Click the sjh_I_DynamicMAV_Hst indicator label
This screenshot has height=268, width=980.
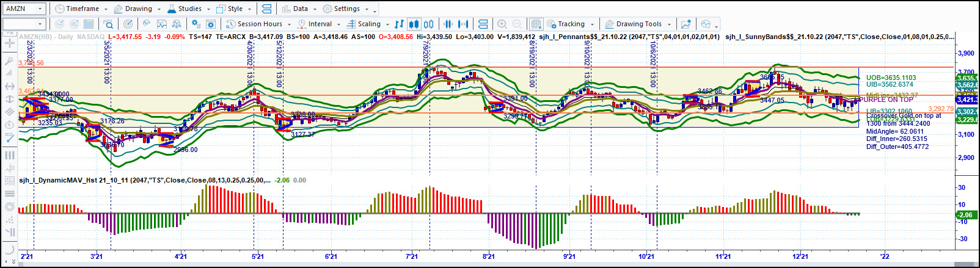(145, 180)
